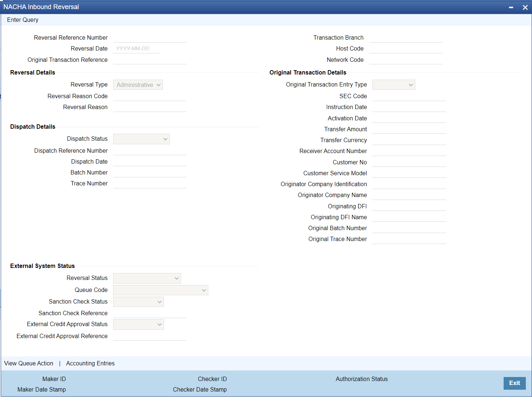The image size is (532, 397).
Task: Click the SEC Code field
Action: point(409,96)
